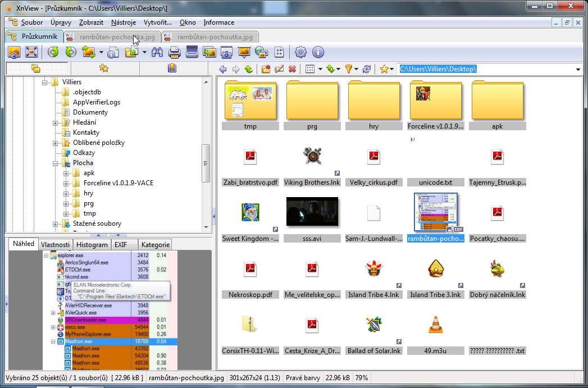
Task: Collapse the Plocha folder in tree
Action: pos(56,163)
